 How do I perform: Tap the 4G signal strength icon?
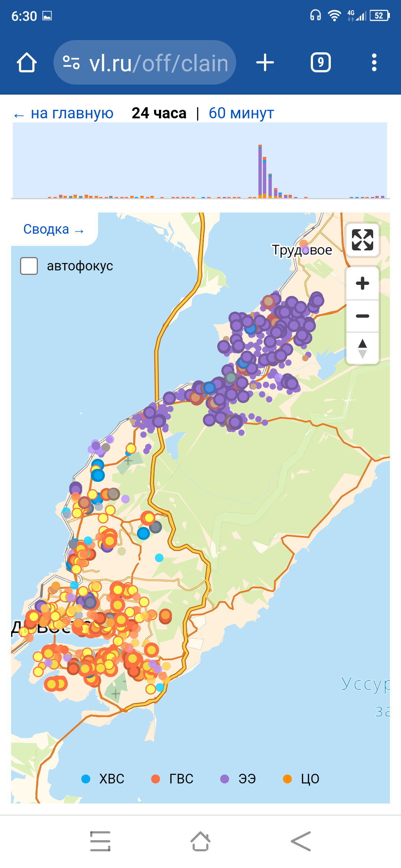(356, 15)
